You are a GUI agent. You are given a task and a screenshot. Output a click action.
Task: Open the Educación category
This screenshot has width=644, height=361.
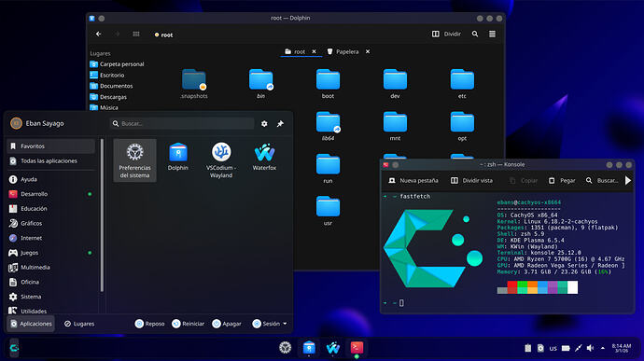[x=50, y=209]
